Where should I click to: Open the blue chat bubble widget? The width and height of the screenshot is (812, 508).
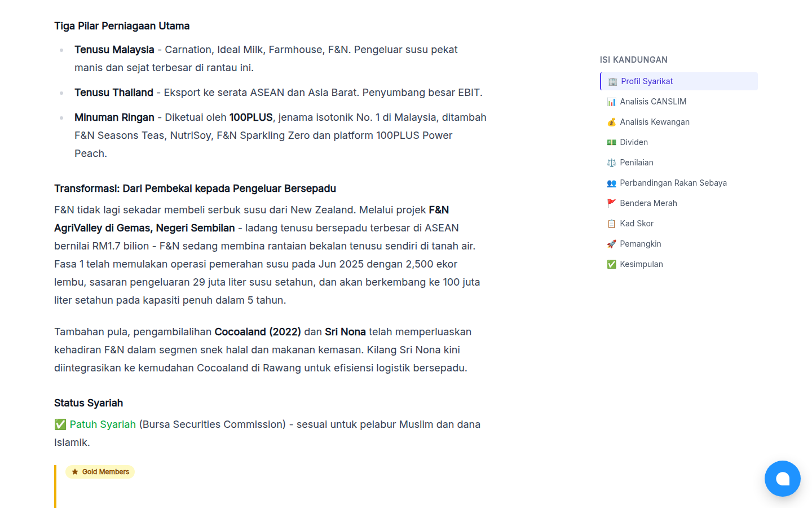(782, 479)
